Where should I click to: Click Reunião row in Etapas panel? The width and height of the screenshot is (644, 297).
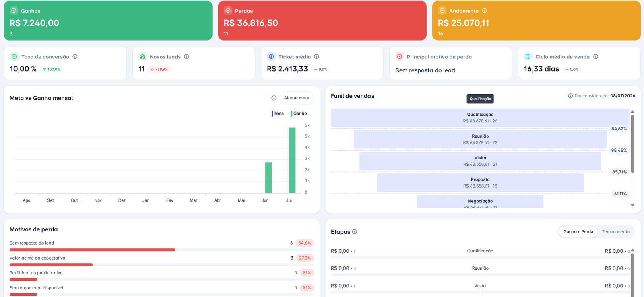[x=480, y=270]
